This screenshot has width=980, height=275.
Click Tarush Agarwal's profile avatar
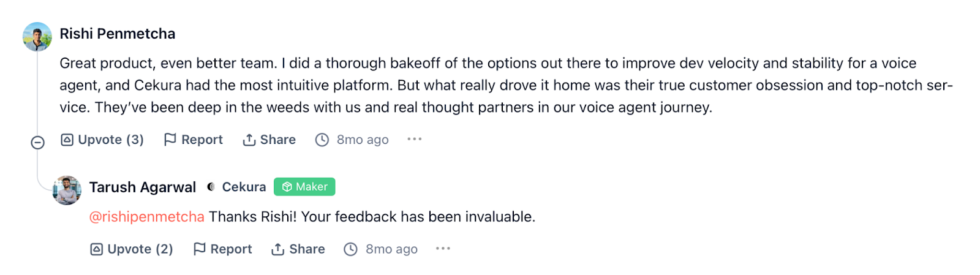pyautogui.click(x=67, y=190)
